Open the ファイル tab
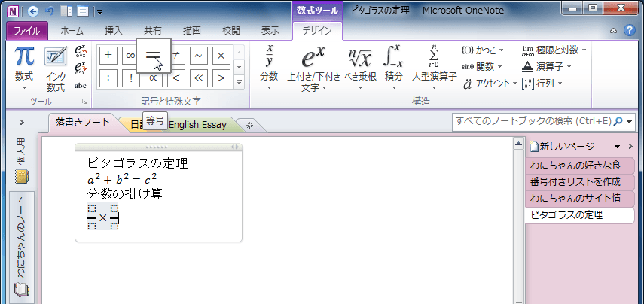This screenshot has height=304, width=644. [27, 31]
